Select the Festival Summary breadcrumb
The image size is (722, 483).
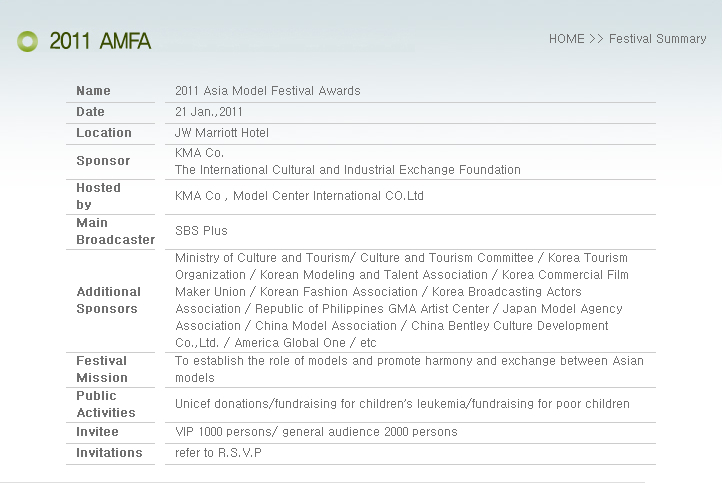(x=658, y=39)
